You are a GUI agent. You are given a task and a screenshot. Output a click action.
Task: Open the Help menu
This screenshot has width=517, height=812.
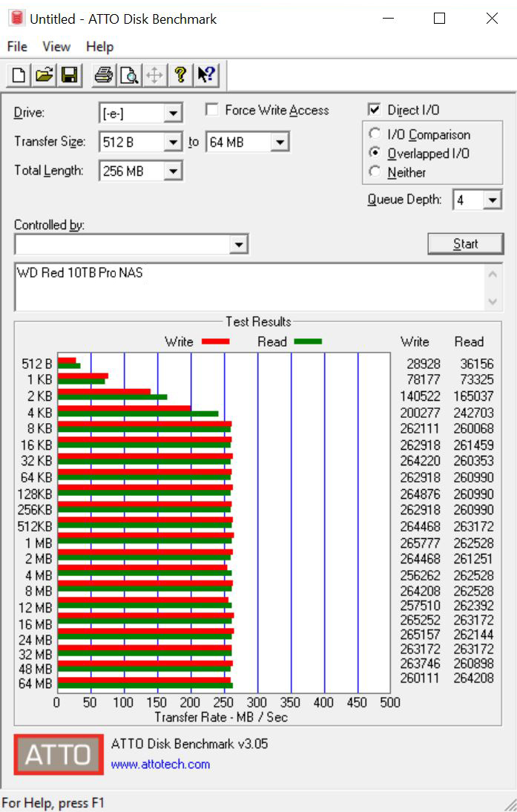click(100, 47)
